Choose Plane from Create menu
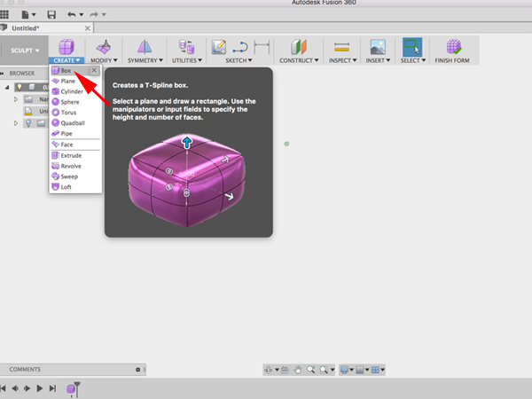 coord(75,81)
